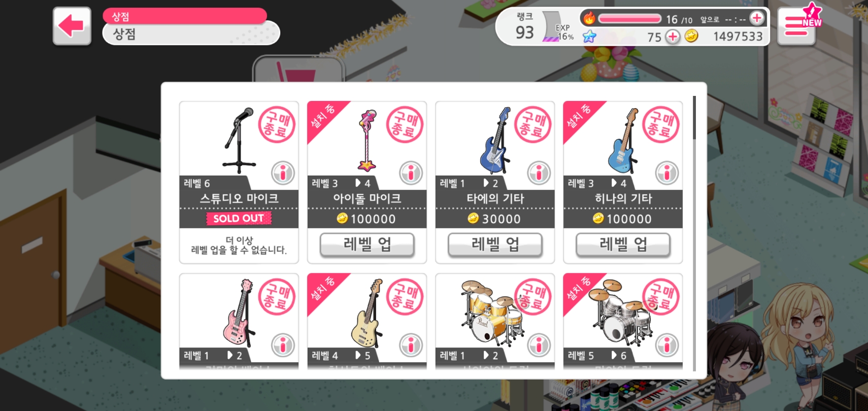Tap the blue star gem icon
This screenshot has height=411, width=868.
click(589, 37)
